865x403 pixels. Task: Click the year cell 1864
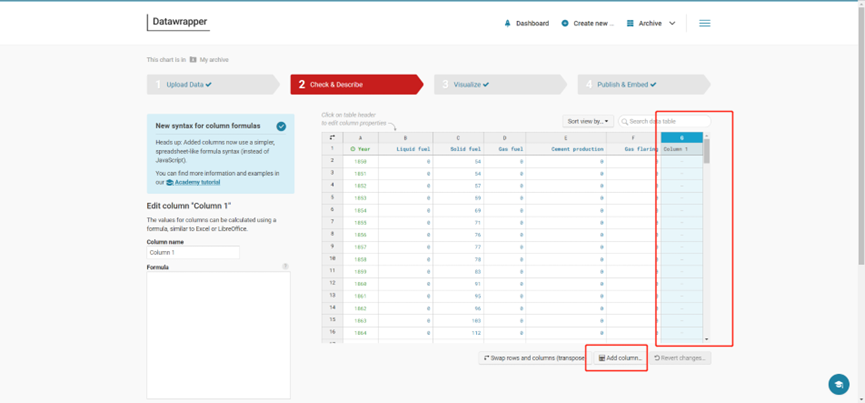click(360, 333)
